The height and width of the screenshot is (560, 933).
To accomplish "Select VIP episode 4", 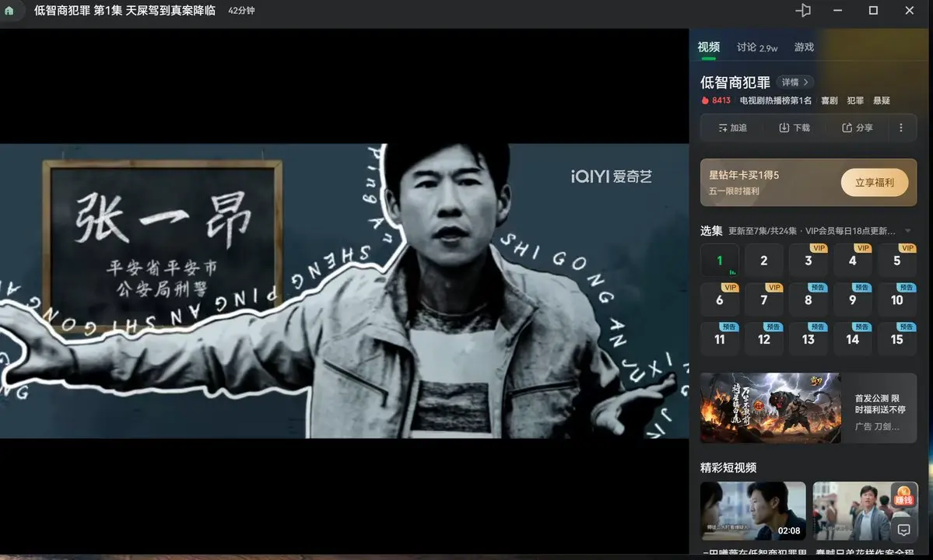I will [853, 261].
